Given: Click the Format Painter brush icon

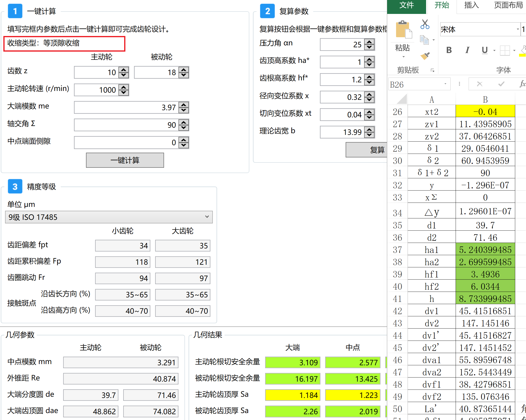Looking at the screenshot, I should point(425,56).
